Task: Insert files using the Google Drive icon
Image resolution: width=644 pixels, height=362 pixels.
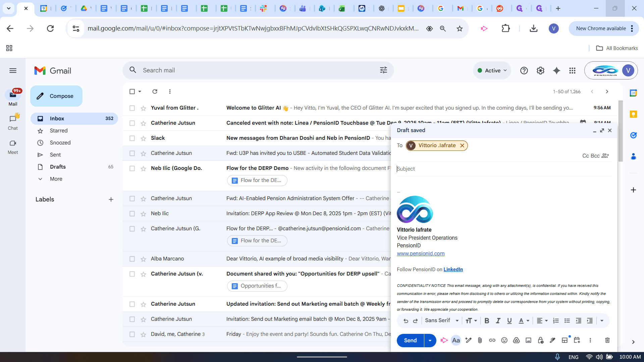Action: pyautogui.click(x=516, y=340)
